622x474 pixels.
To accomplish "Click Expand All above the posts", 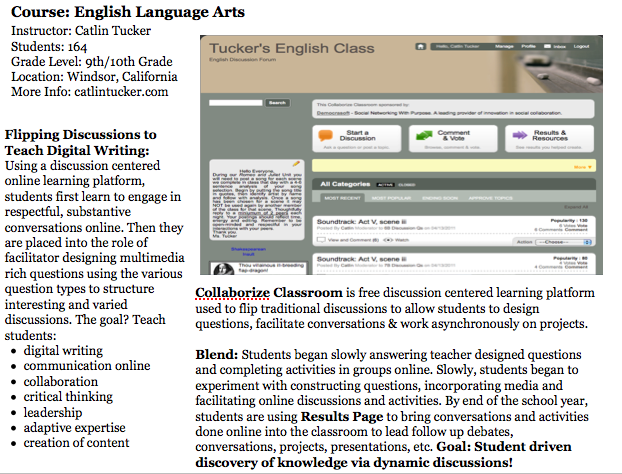I will (x=576, y=207).
